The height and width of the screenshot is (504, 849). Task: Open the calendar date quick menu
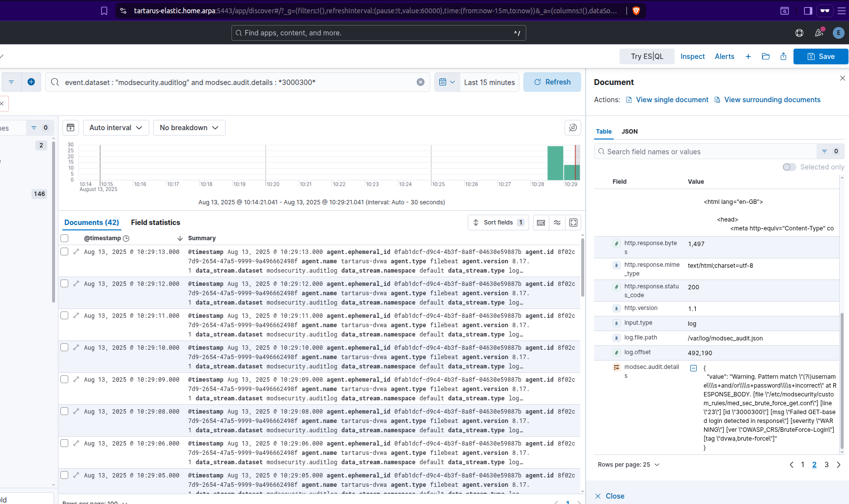[x=447, y=82]
